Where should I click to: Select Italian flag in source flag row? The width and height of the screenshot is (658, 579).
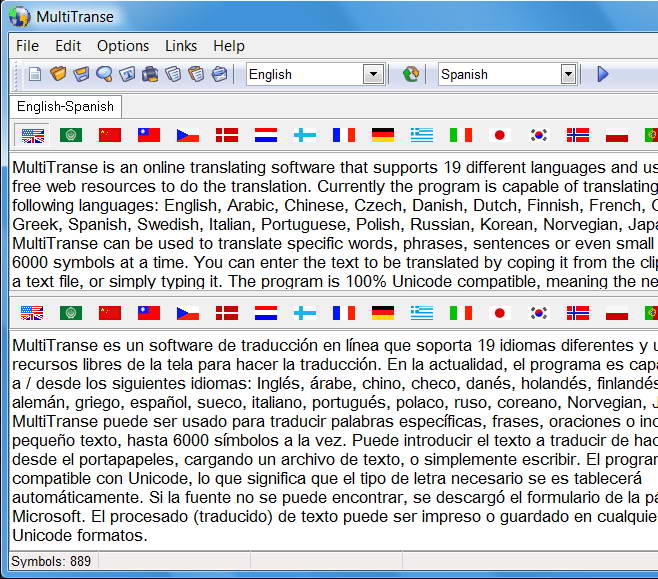(x=461, y=135)
